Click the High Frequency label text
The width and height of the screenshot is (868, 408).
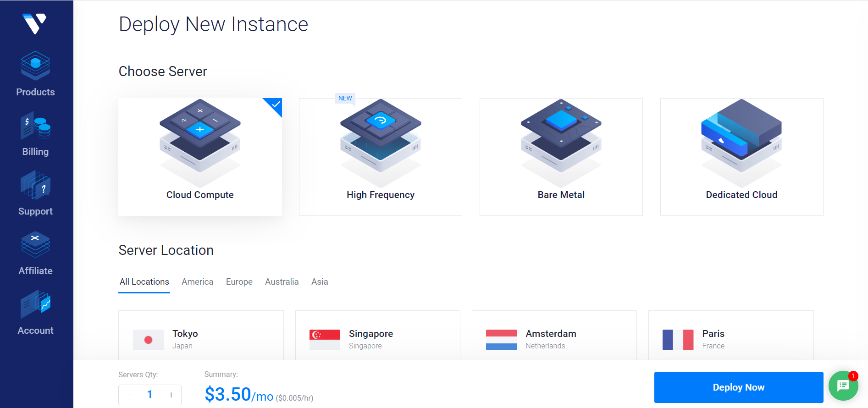(381, 195)
